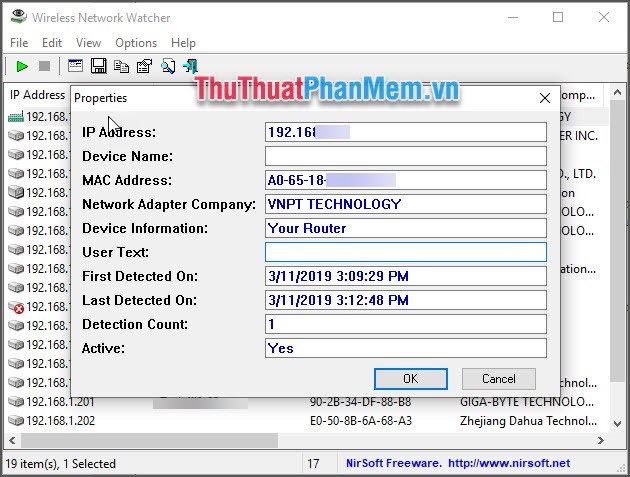This screenshot has height=477, width=630.
Task: Open the View menu
Action: click(x=88, y=43)
